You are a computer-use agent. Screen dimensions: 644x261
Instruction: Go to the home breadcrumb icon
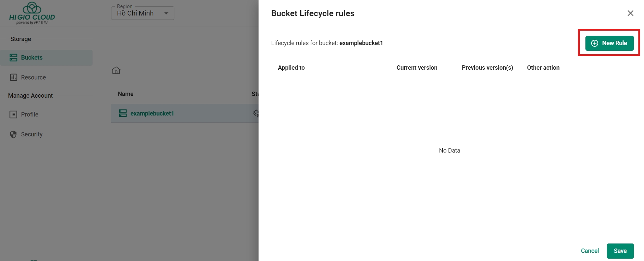(x=116, y=70)
